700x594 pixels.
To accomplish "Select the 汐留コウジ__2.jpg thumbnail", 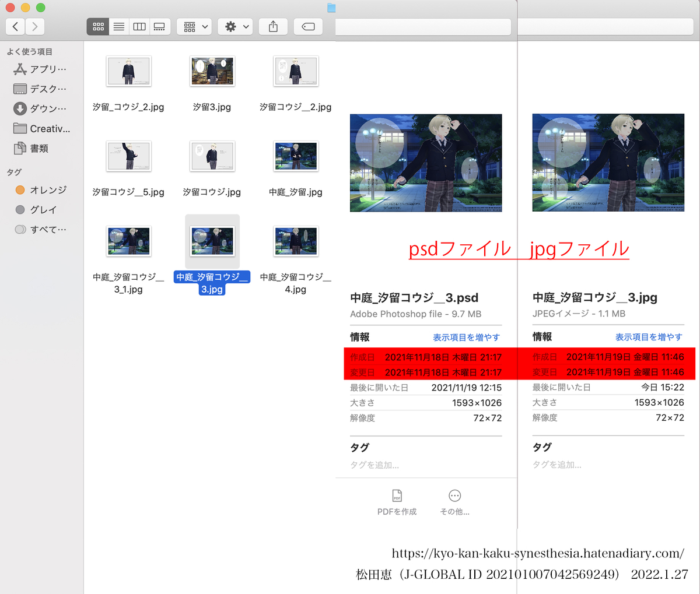I will point(296,71).
